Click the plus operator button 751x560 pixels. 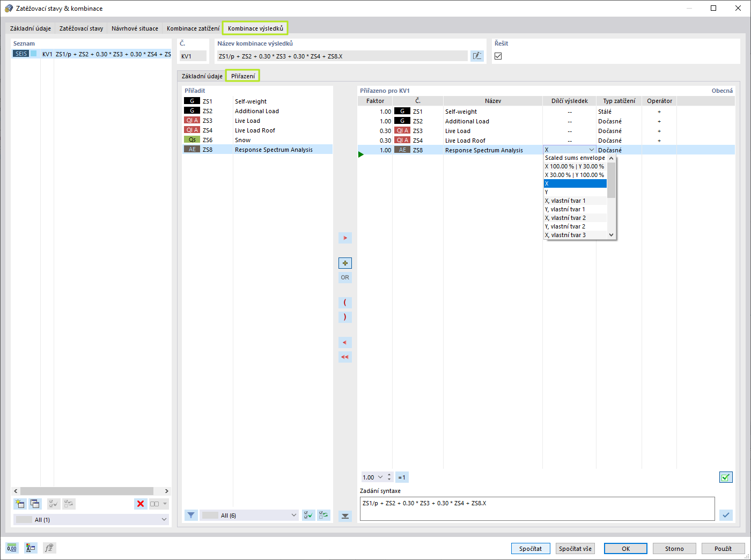[345, 263]
